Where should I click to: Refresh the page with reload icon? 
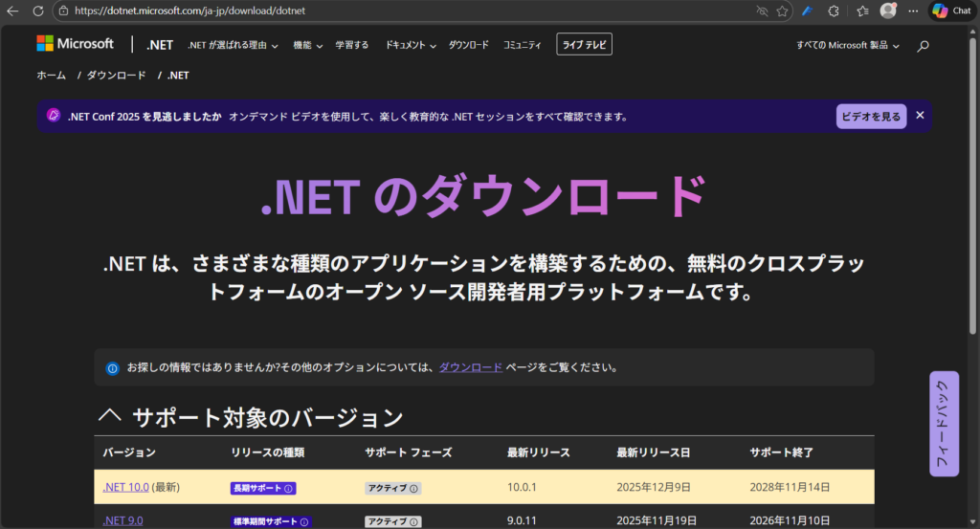[x=37, y=11]
